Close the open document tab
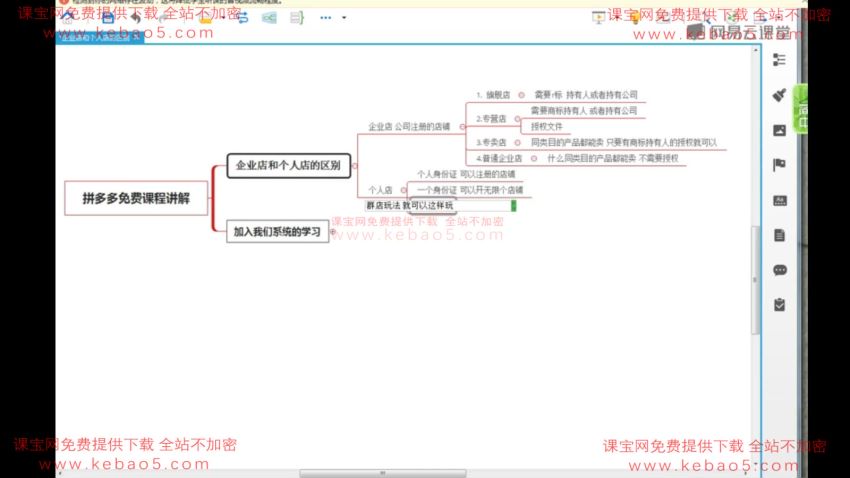The image size is (850, 478). click(137, 37)
